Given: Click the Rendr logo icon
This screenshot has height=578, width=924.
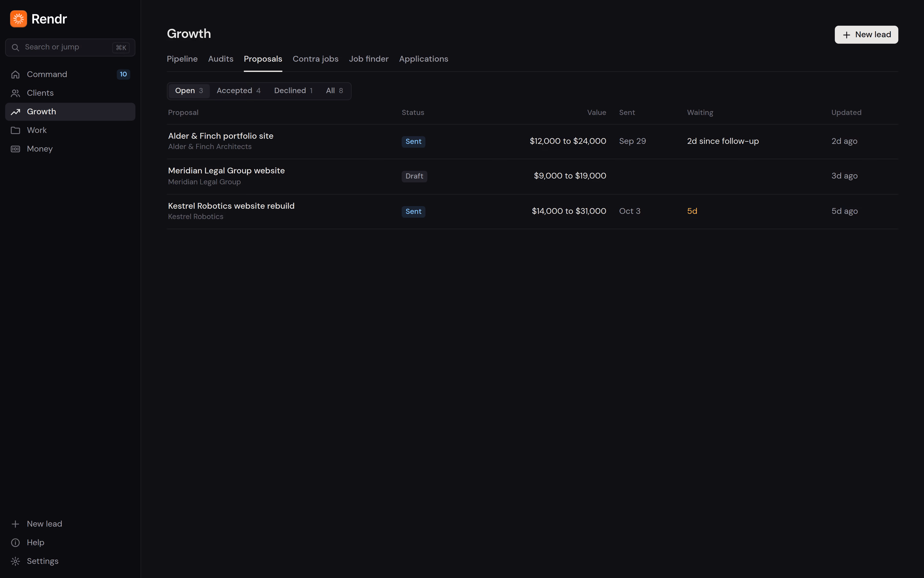Looking at the screenshot, I should click(x=18, y=19).
